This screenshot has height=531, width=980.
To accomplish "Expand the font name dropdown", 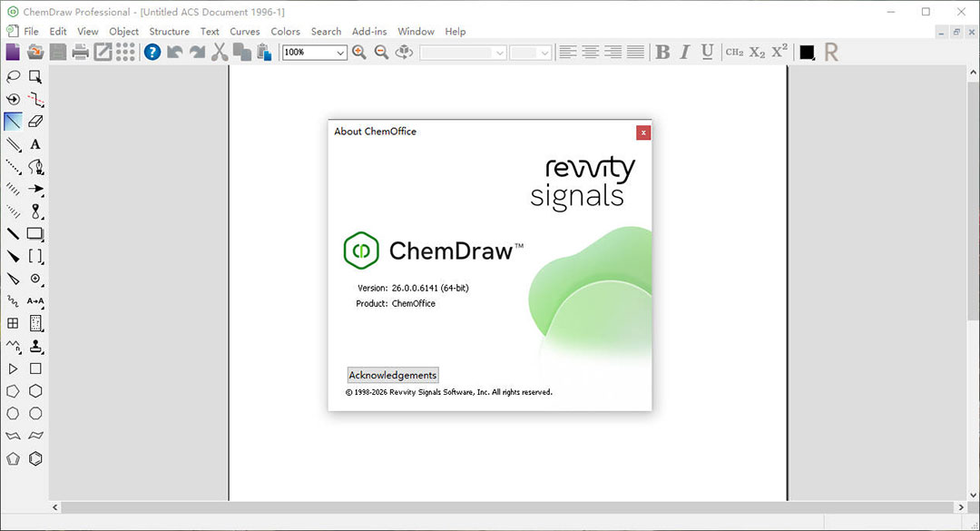I will (499, 53).
